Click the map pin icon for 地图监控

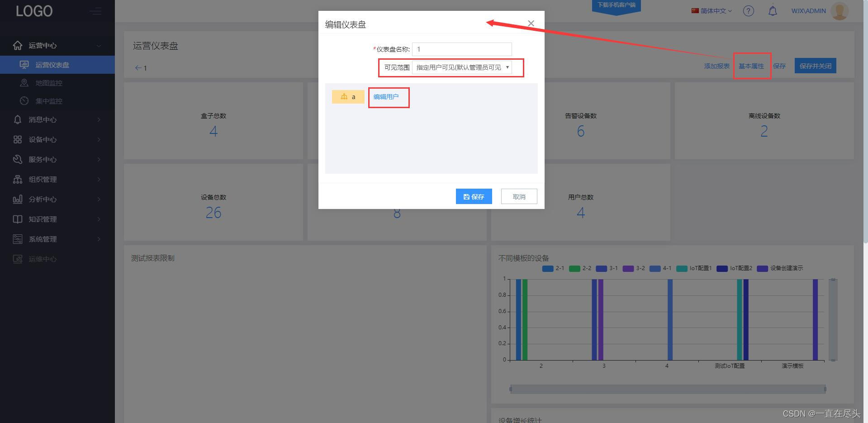24,83
